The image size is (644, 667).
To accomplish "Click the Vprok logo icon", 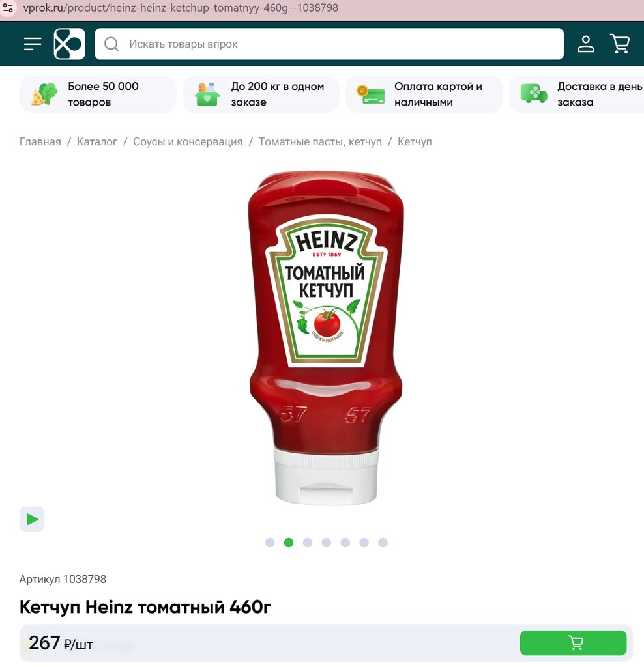I will 69,44.
